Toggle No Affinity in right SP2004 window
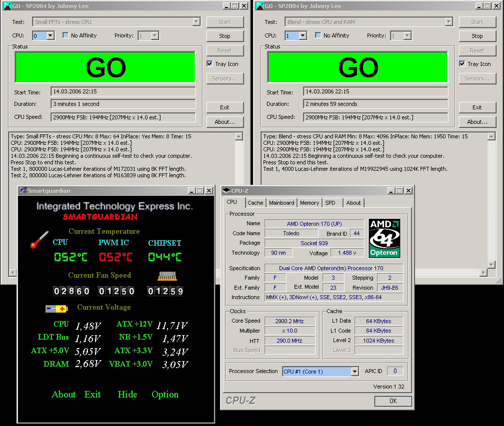 pos(318,35)
